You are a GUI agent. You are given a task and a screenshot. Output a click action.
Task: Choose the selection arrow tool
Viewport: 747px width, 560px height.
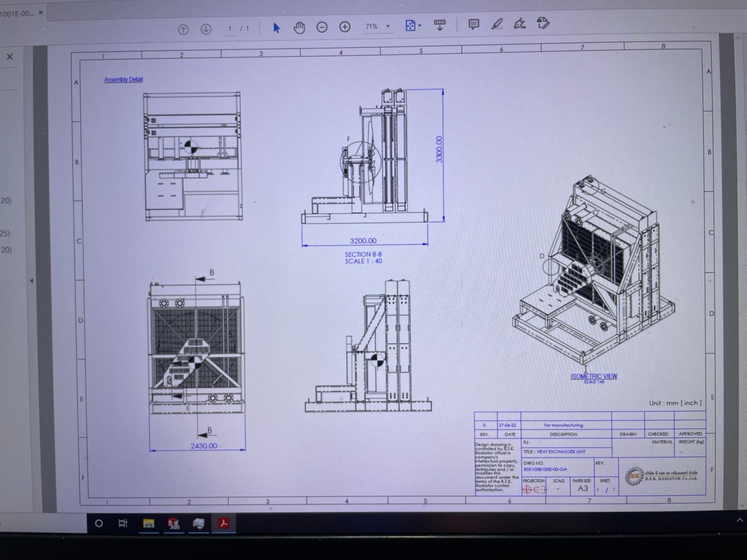[x=276, y=27]
